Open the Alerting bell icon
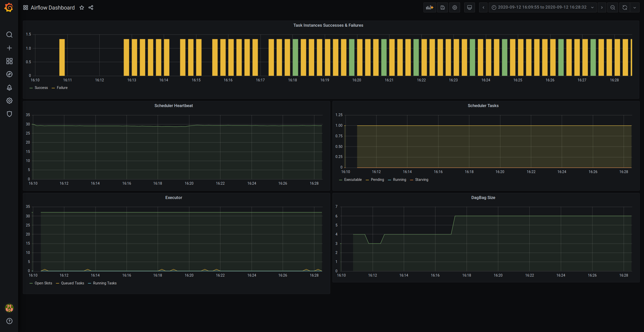This screenshot has height=332, width=644. (9, 88)
